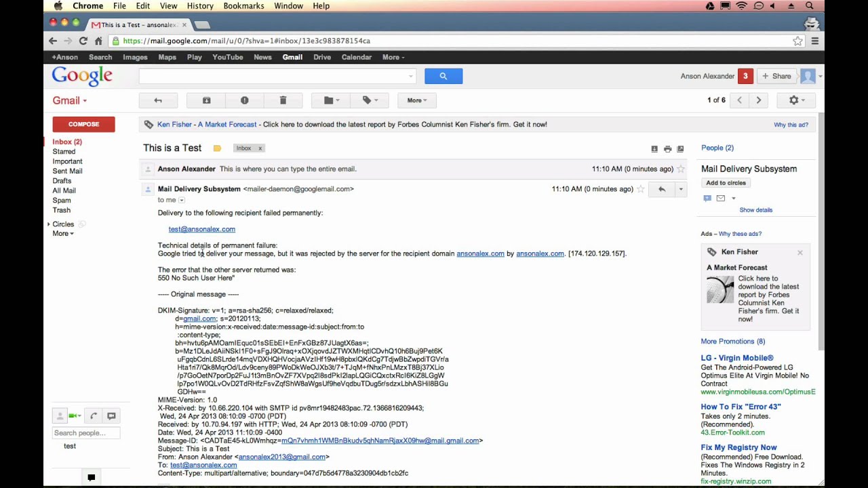868x488 pixels.
Task: Open the Starred folder
Action: click(x=64, y=152)
